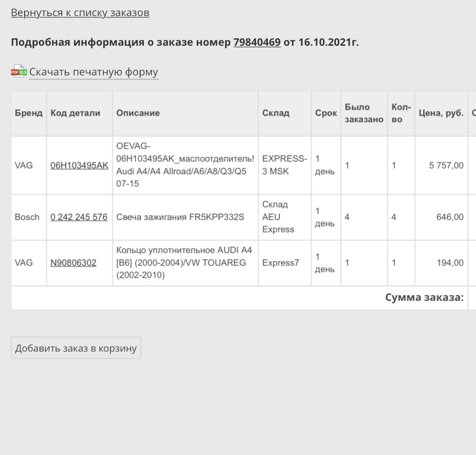Open Скачать печатную форму link
Screen dimensions: 476x455
point(93,72)
